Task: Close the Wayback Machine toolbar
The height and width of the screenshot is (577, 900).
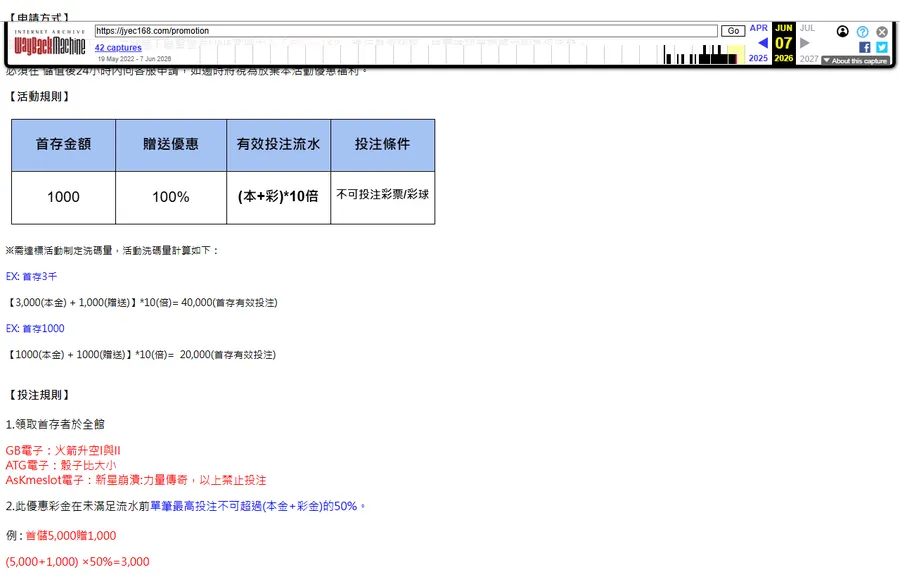Action: click(x=882, y=32)
